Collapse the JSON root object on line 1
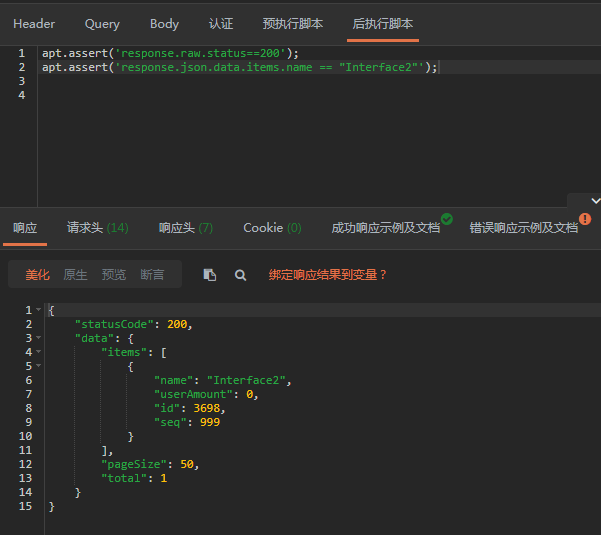The image size is (601, 535). click(39, 310)
